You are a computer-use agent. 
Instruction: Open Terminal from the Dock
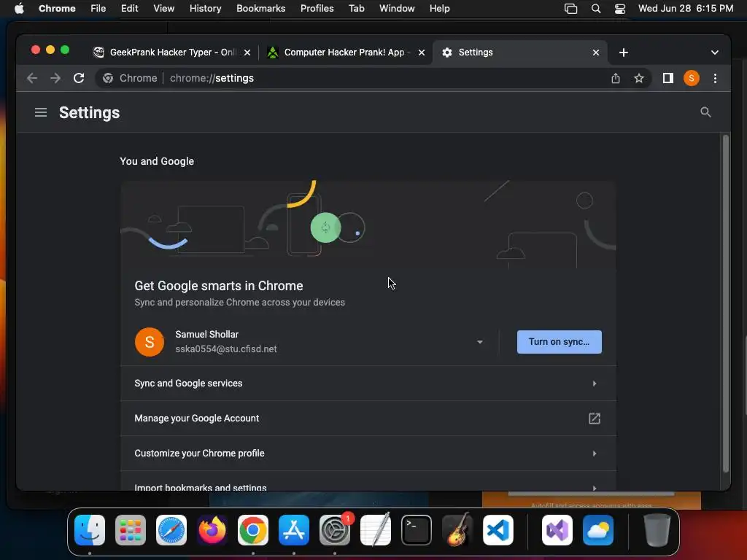[x=417, y=530]
